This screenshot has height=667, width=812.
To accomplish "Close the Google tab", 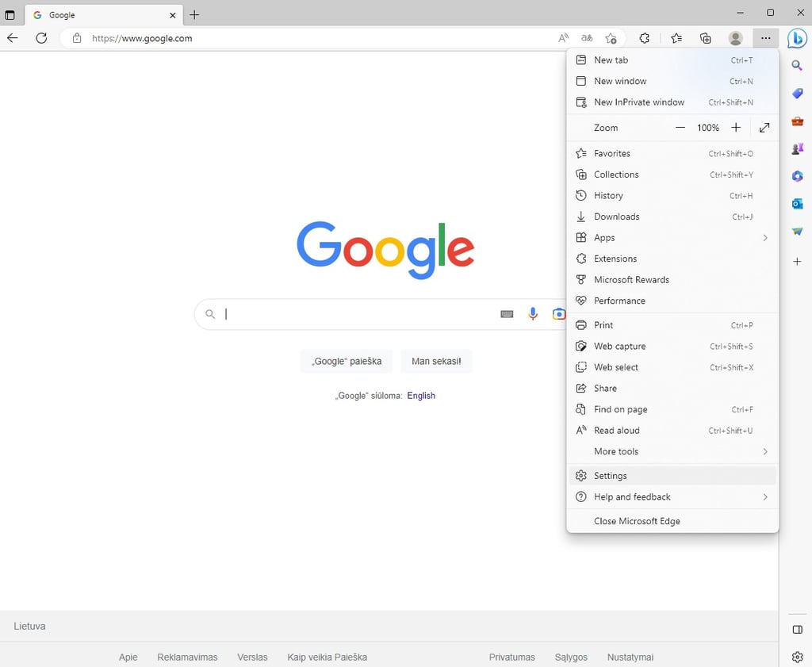I will tap(172, 15).
